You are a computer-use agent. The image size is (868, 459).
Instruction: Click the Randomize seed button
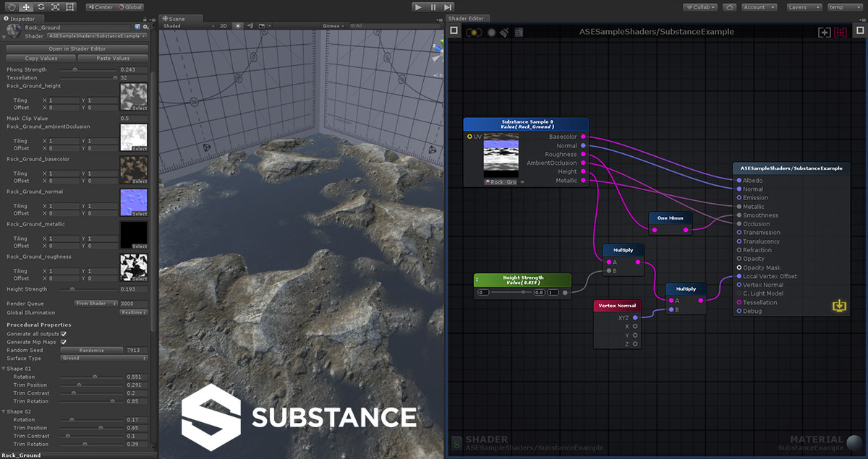click(x=92, y=350)
